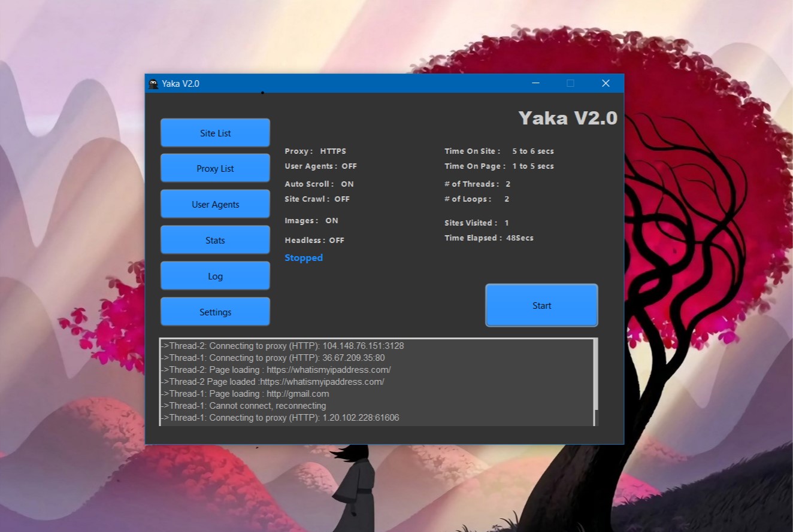The width and height of the screenshot is (793, 532).
Task: Open the User Agents panel
Action: coord(215,204)
